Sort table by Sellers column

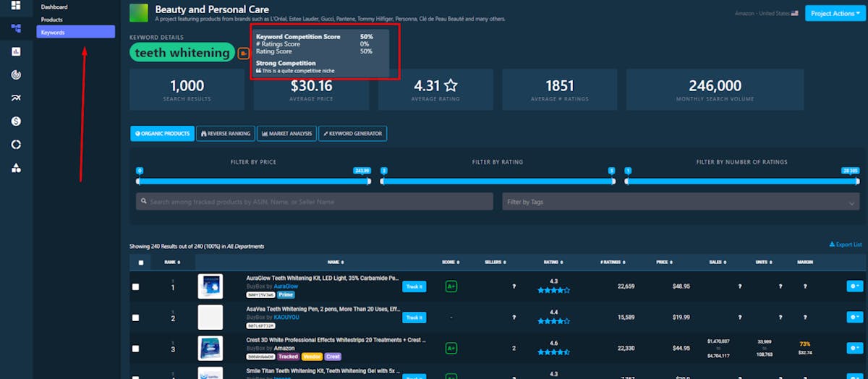(x=495, y=262)
